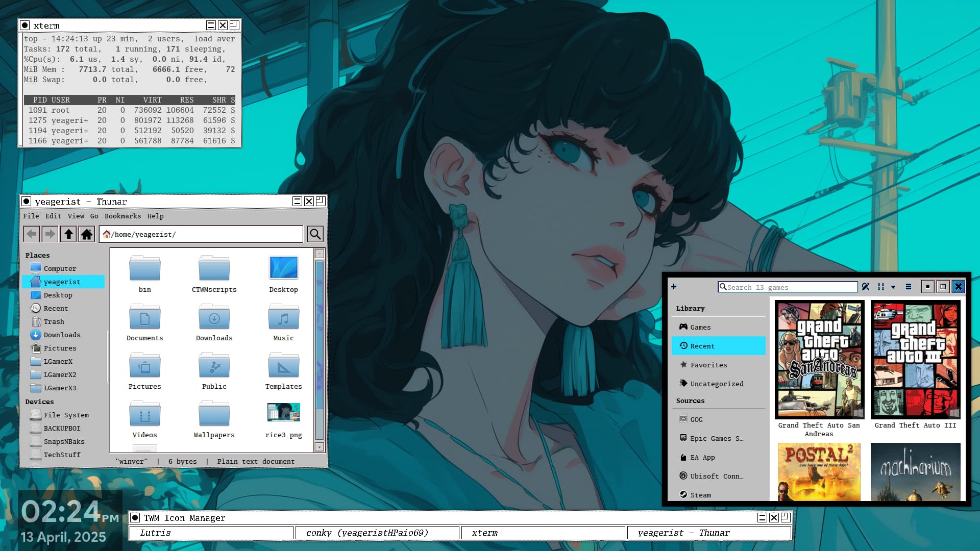Viewport: 980px width, 551px height.
Task: Select Games in Lutris Library sidebar
Action: click(719, 327)
